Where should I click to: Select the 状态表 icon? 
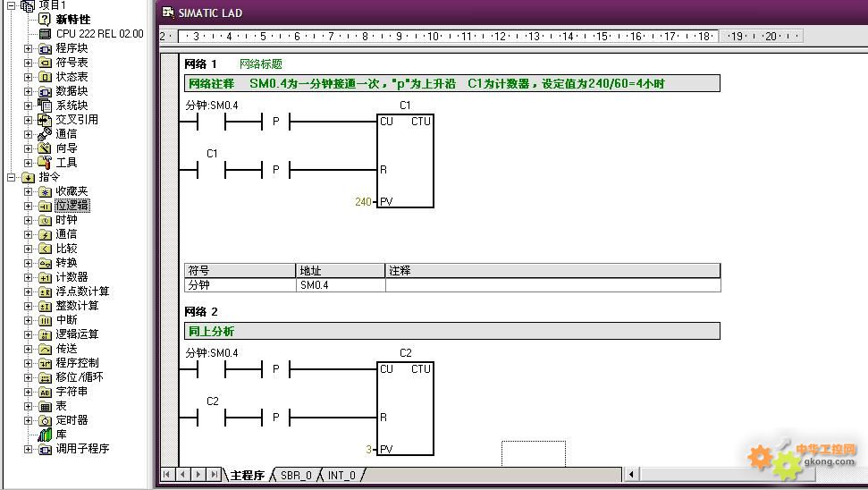[45, 77]
